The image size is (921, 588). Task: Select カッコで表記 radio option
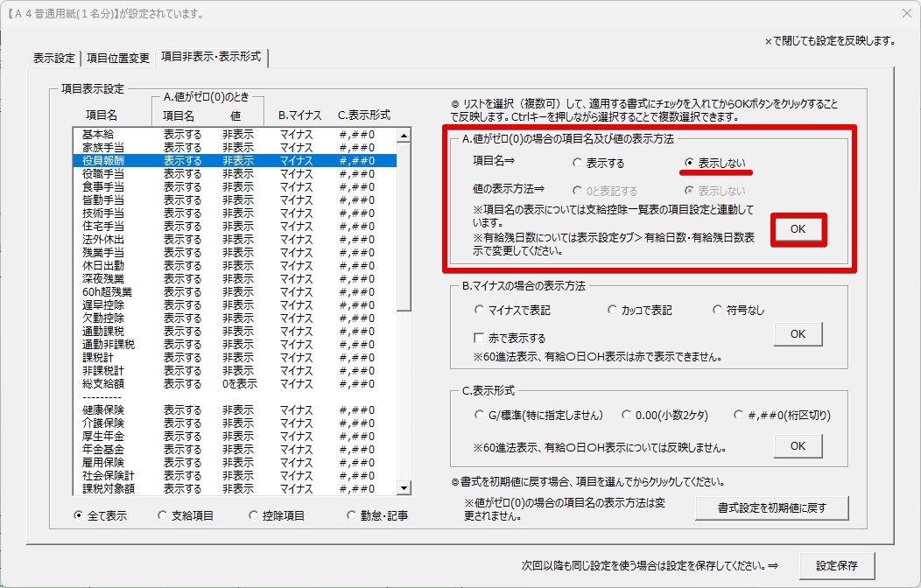point(613,310)
